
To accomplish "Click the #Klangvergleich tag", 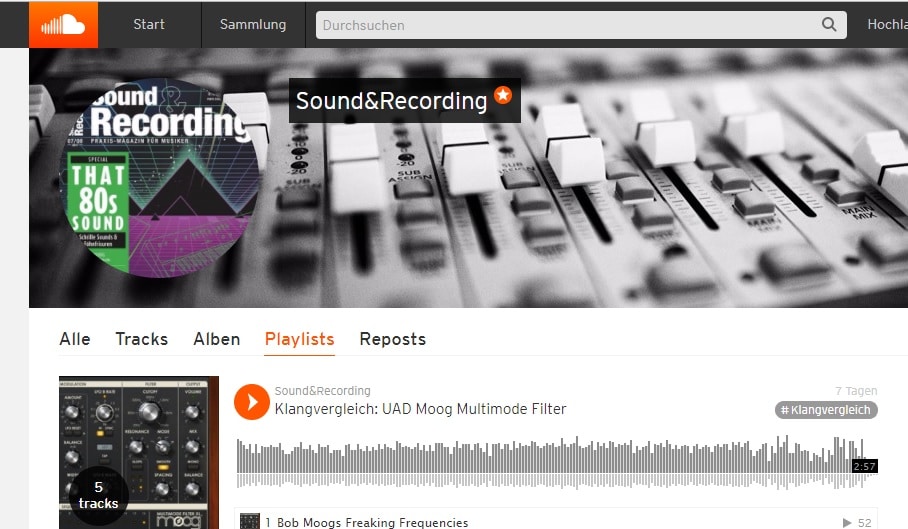I will 826,410.
